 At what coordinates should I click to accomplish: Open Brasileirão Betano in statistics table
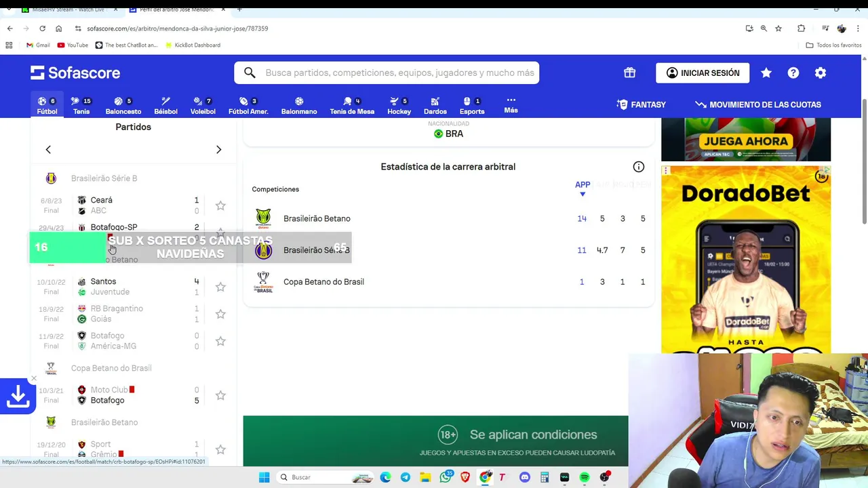448,218
